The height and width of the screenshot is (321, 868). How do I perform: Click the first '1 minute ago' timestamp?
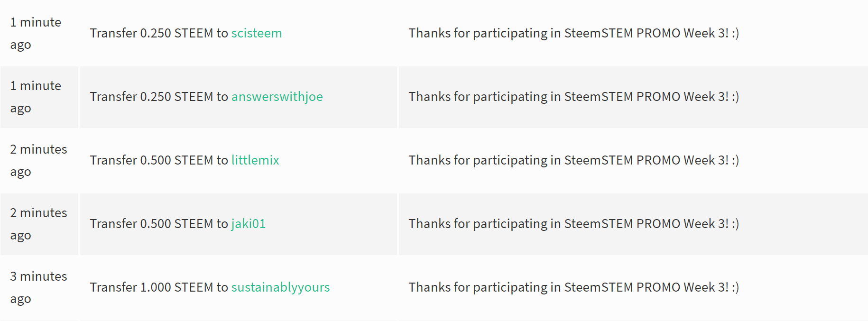click(x=36, y=33)
